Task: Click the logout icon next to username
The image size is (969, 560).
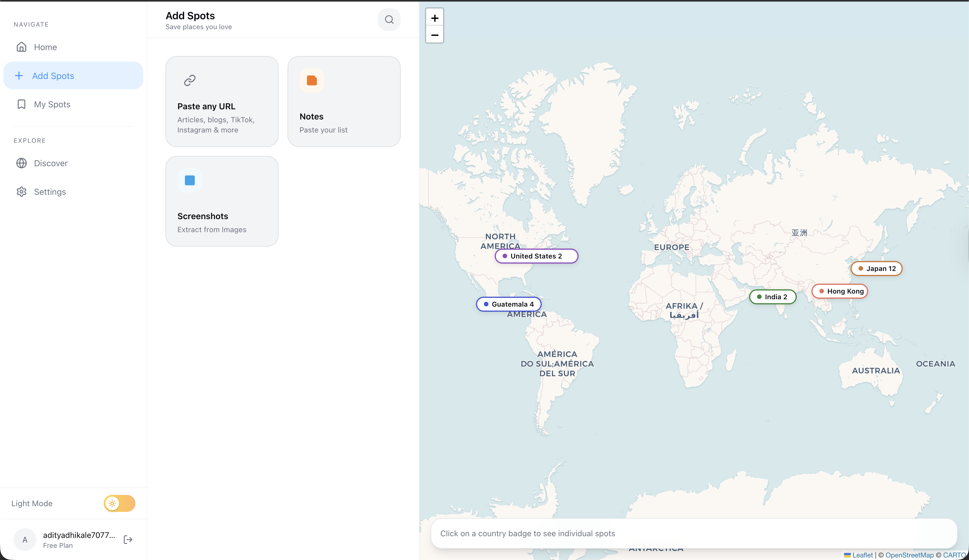Action: click(128, 540)
